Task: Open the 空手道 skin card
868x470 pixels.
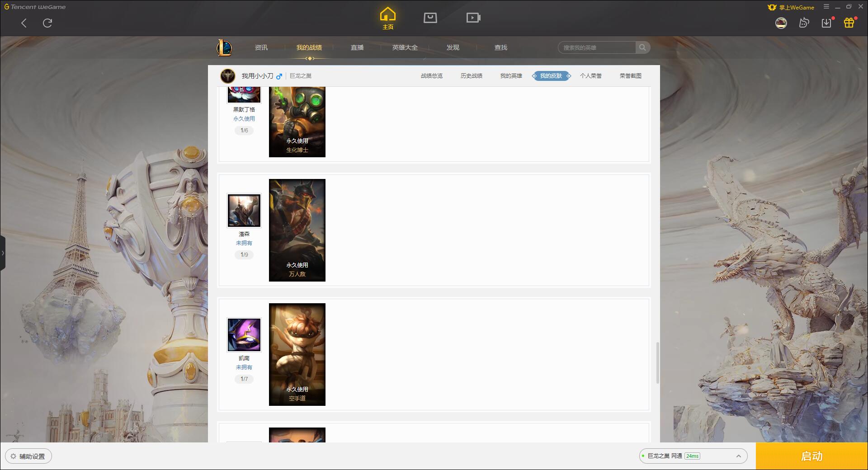Action: click(297, 354)
